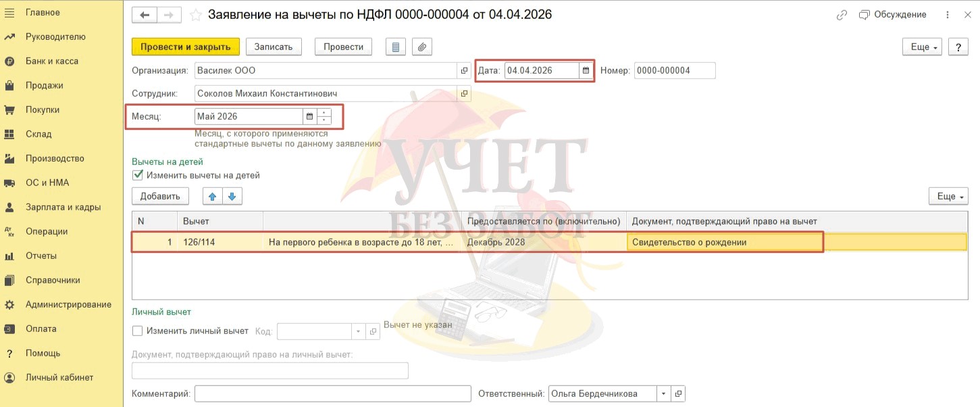This screenshot has width=980, height=407.
Task: Click the Отчеты bar chart icon
Action: coord(9,256)
